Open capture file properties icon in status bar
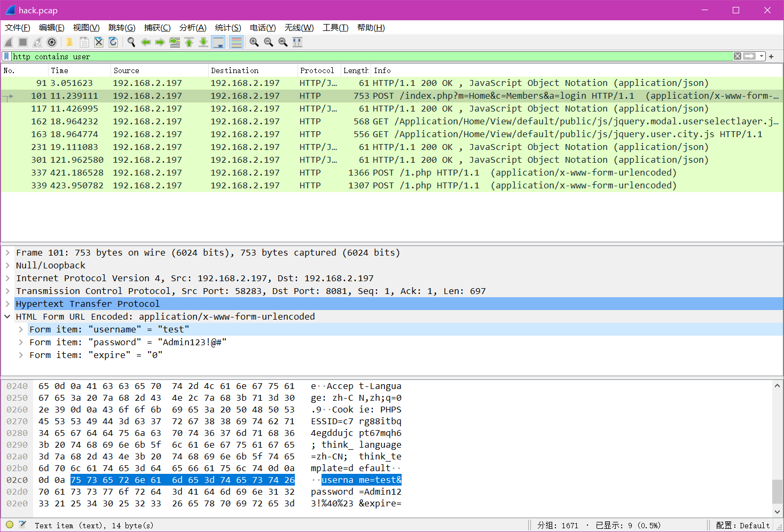Image resolution: width=784 pixels, height=532 pixels. coord(22,525)
